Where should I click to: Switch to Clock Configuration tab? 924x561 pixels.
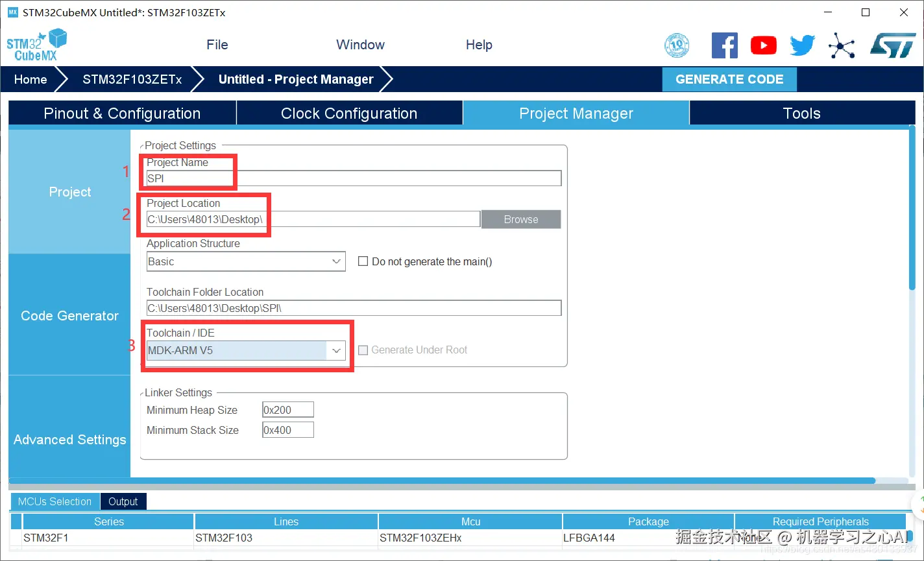tap(349, 113)
